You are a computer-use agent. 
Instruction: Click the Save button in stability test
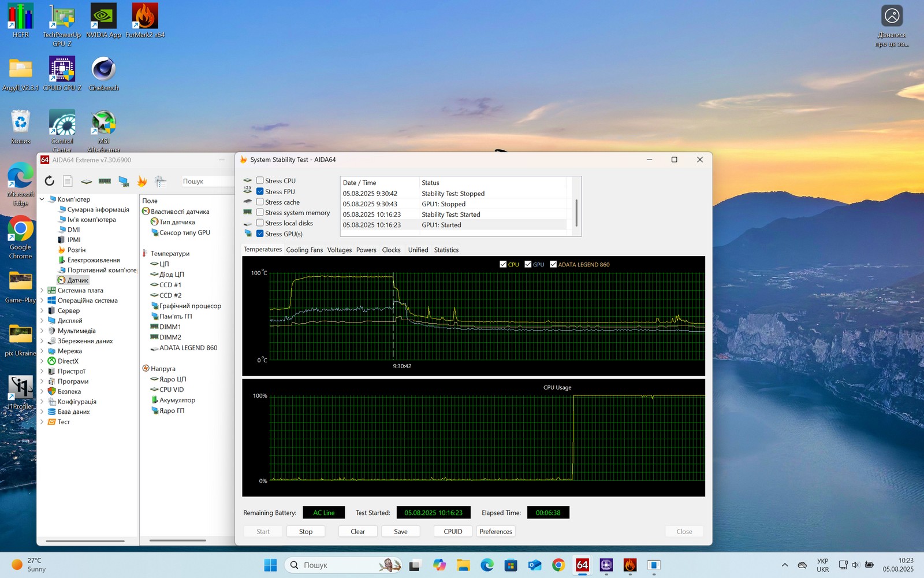401,531
